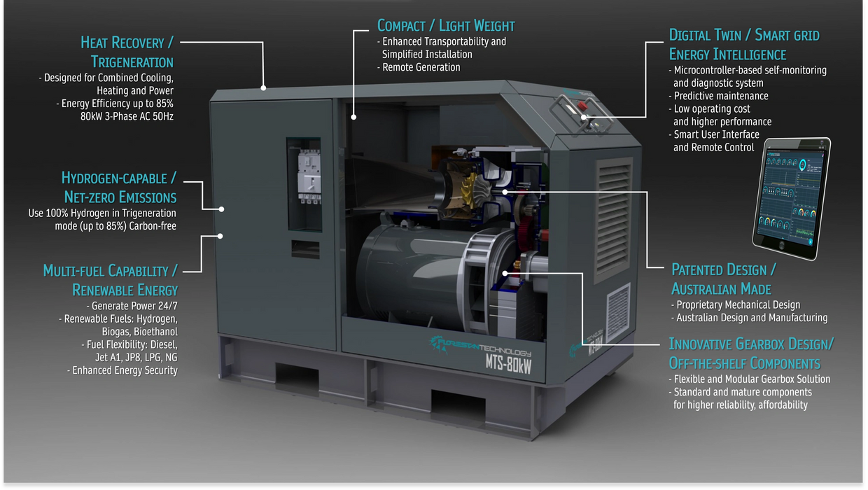
Task: Click the 'Predictive maintenance' bullet
Action: 718,96
